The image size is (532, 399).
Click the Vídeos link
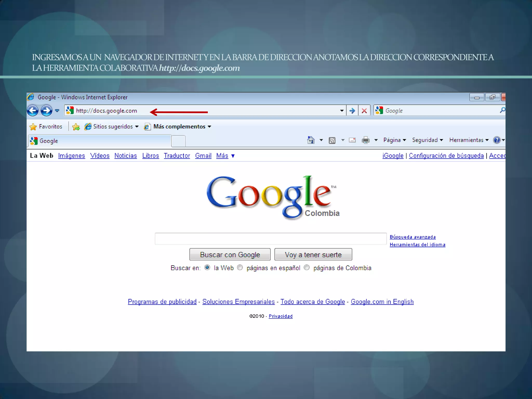pyautogui.click(x=100, y=156)
